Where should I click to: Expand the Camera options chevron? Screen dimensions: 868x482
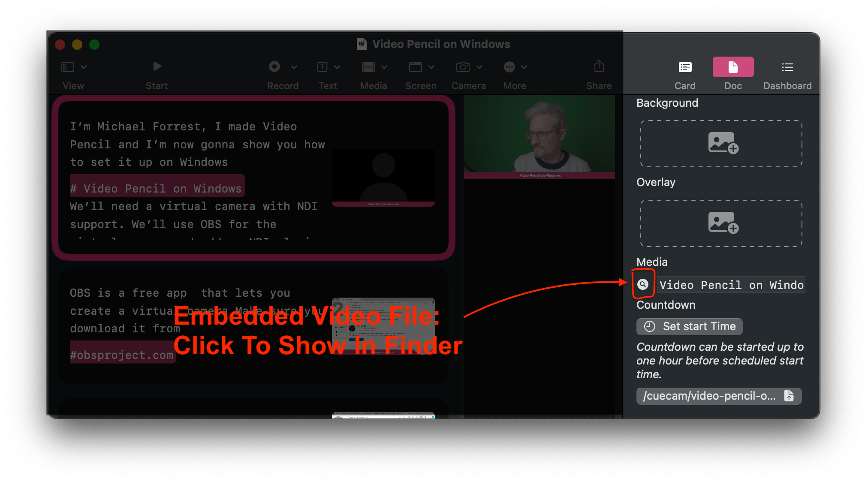[479, 67]
